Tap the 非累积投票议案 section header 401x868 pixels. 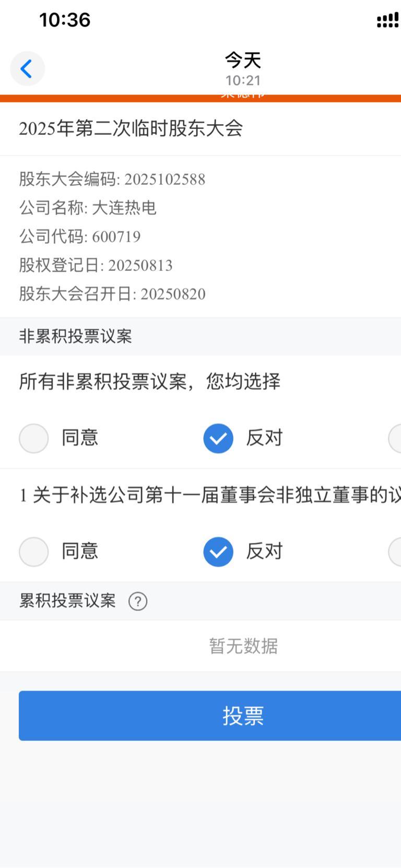[x=75, y=336]
